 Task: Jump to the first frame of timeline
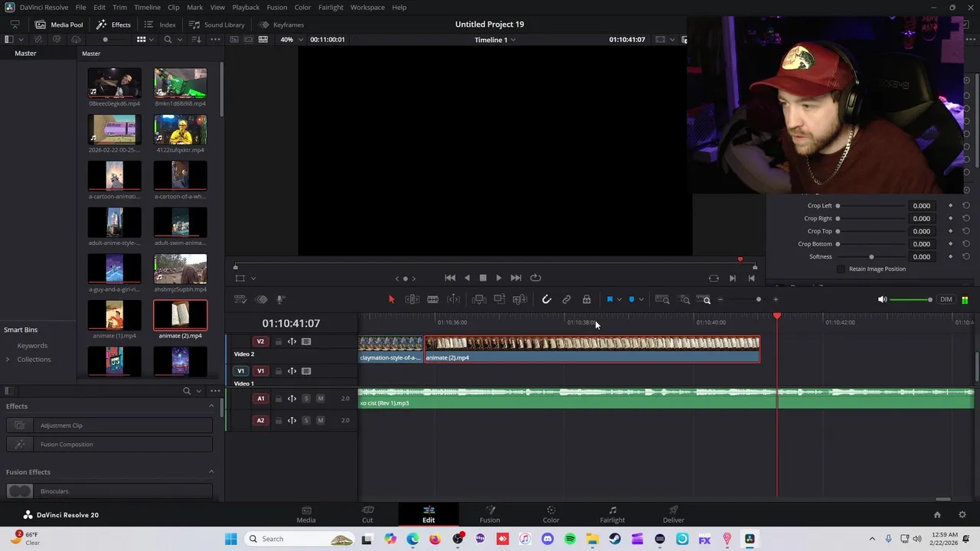450,278
